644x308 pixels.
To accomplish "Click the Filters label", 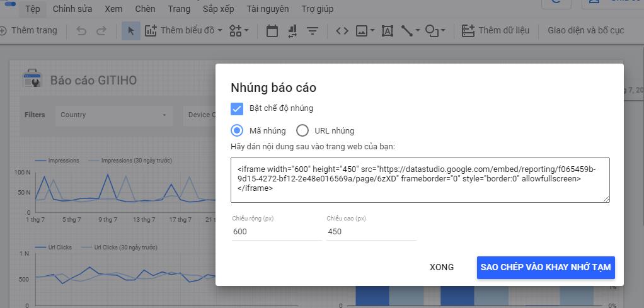I will point(35,115).
